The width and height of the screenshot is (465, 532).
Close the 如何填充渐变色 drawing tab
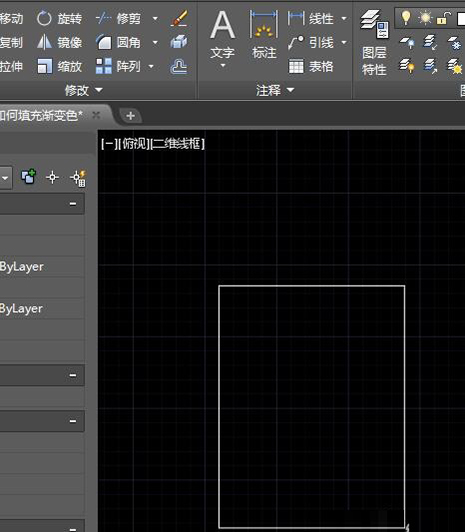click(x=96, y=115)
